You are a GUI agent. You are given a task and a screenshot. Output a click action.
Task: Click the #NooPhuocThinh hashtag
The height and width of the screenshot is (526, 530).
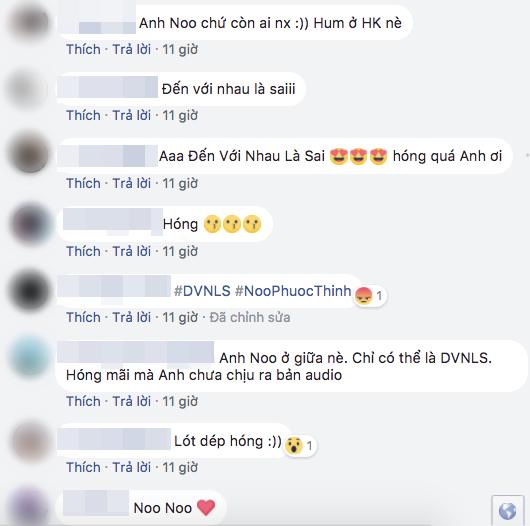point(293,291)
